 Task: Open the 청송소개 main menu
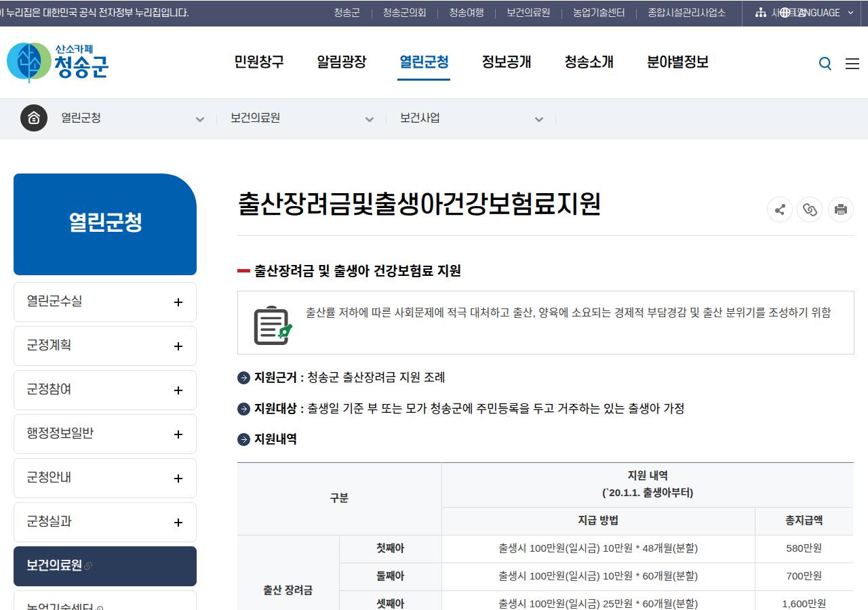click(x=589, y=62)
